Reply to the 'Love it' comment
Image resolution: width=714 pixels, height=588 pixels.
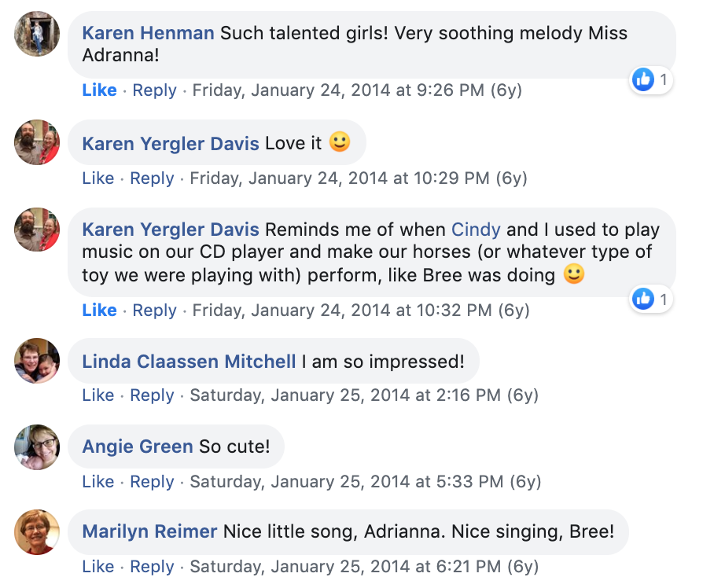click(x=152, y=178)
